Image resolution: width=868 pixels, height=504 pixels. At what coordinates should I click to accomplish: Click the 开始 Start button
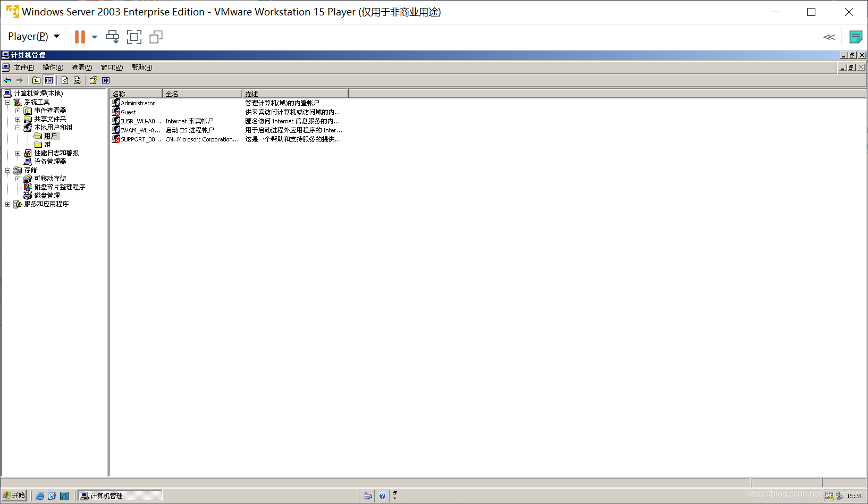14,495
